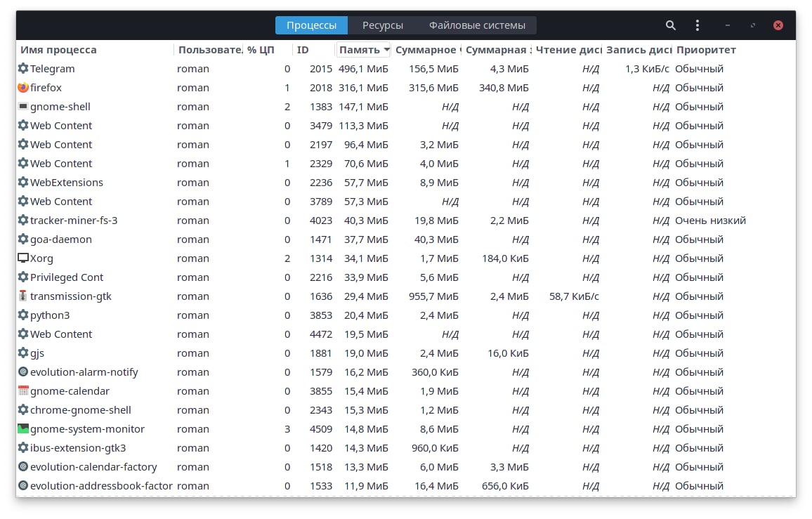Click the gjs gear icon
The image size is (812, 519).
22,353
